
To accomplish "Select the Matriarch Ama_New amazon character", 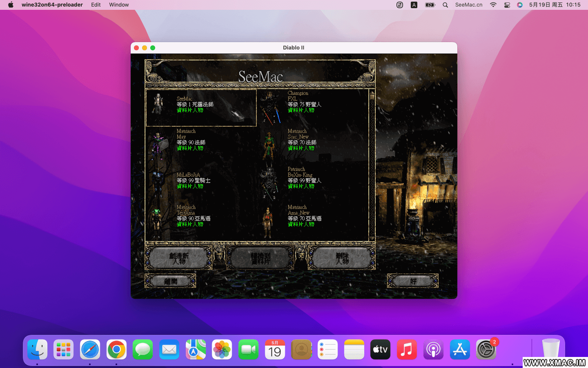I will tap(312, 222).
